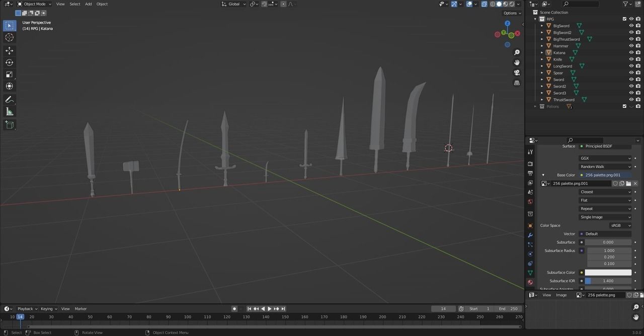Viewport: 644px width, 336px height.
Task: Open the Modifier Properties wrench tab
Action: 530,235
